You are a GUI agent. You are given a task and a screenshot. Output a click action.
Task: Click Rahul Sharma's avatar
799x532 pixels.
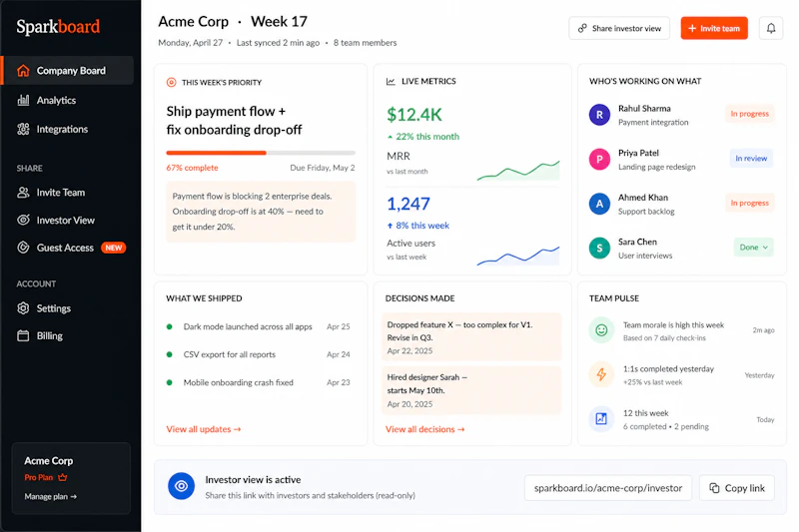[x=599, y=115]
